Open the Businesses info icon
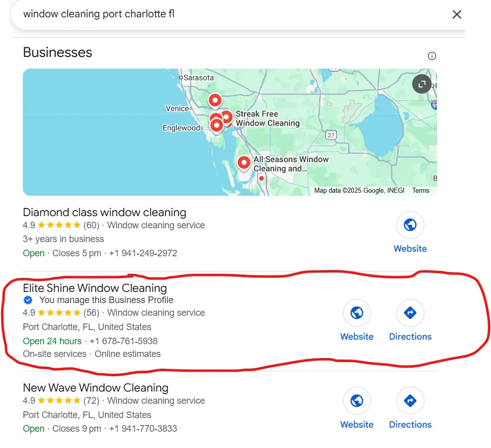The height and width of the screenshot is (448, 491). tap(432, 56)
